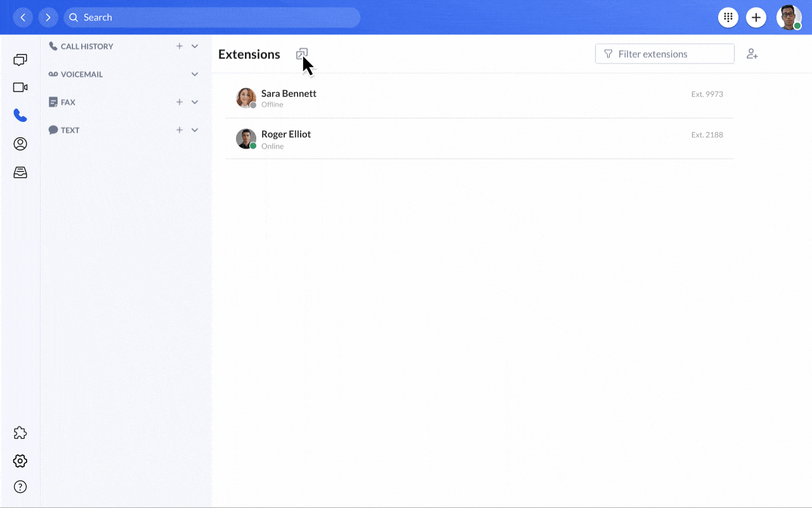Open the Apps puzzle piece icon
This screenshot has width=812, height=508.
pyautogui.click(x=20, y=433)
